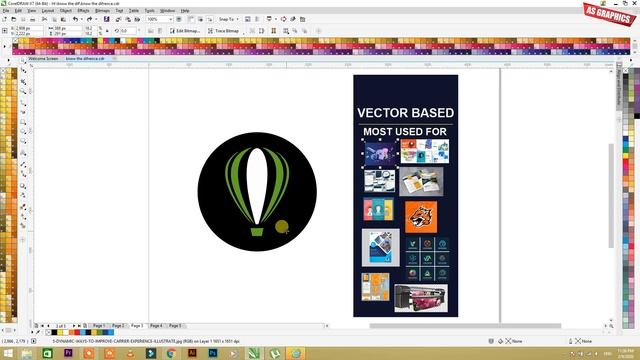Image resolution: width=640 pixels, height=360 pixels.
Task: Select the Parallel Dimension tool
Action: pos(23,164)
